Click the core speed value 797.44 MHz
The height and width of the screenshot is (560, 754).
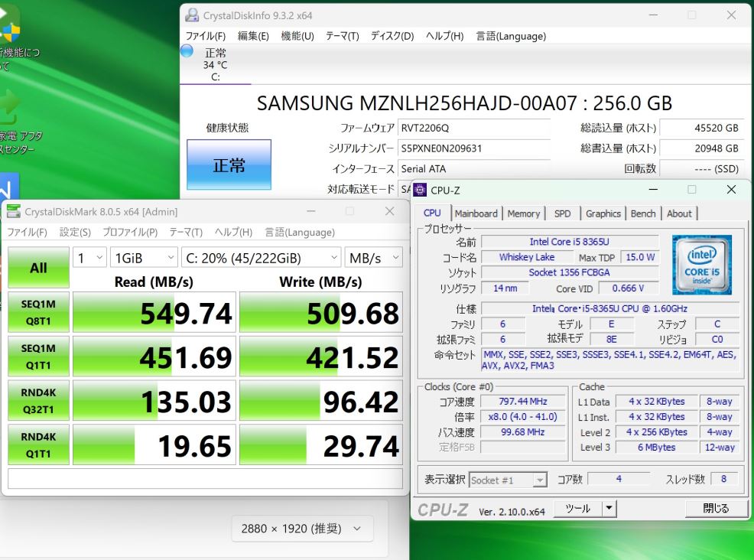point(523,401)
